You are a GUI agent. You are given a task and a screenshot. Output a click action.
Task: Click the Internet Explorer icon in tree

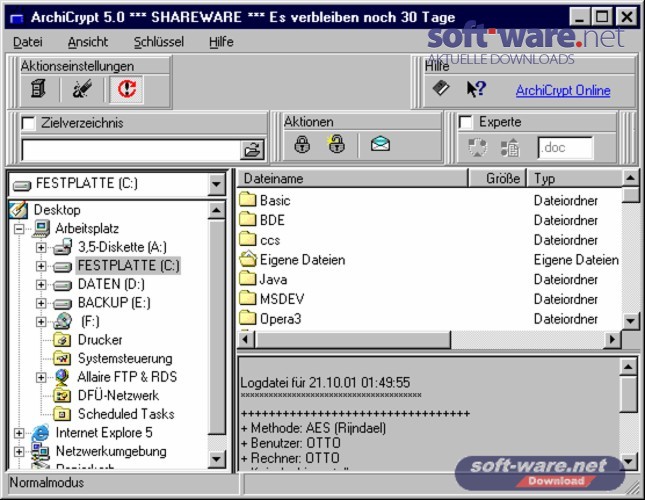(x=40, y=433)
